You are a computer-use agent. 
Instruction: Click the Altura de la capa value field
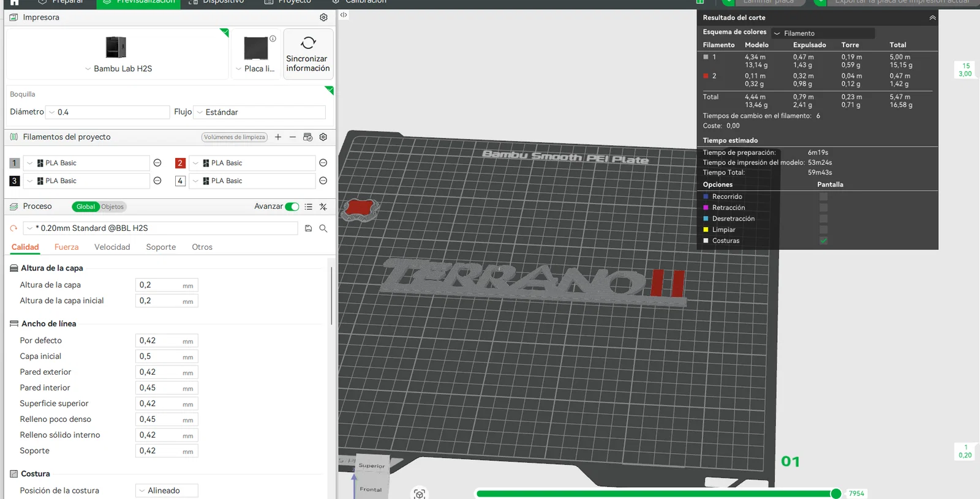coord(167,285)
